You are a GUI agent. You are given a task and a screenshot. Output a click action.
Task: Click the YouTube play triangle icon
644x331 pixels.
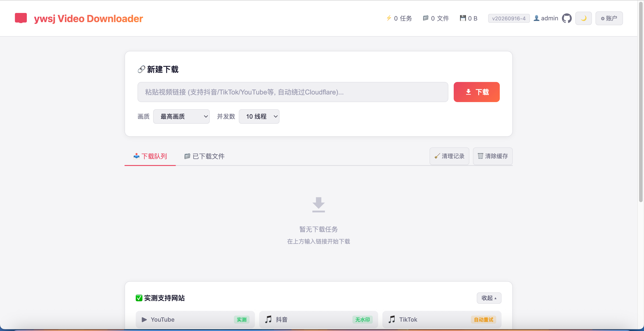pyautogui.click(x=144, y=320)
